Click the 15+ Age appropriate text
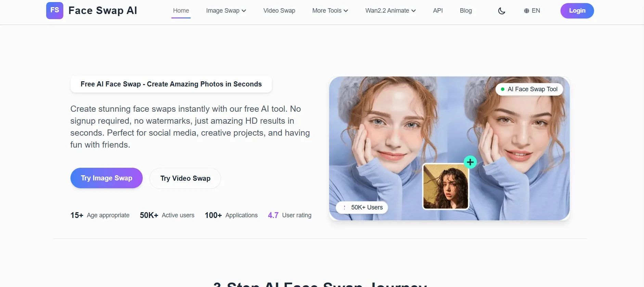 point(100,215)
